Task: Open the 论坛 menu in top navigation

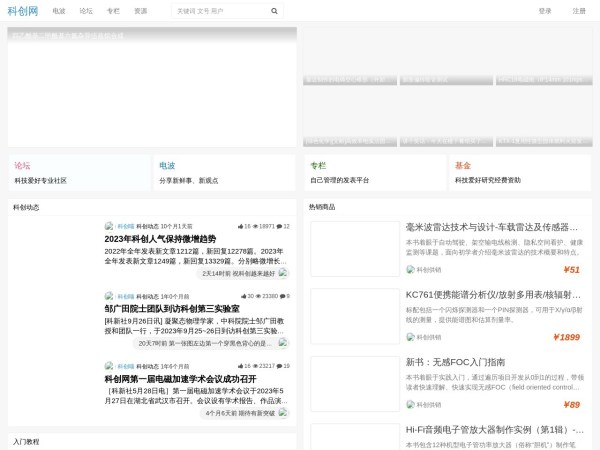Action: [86, 11]
